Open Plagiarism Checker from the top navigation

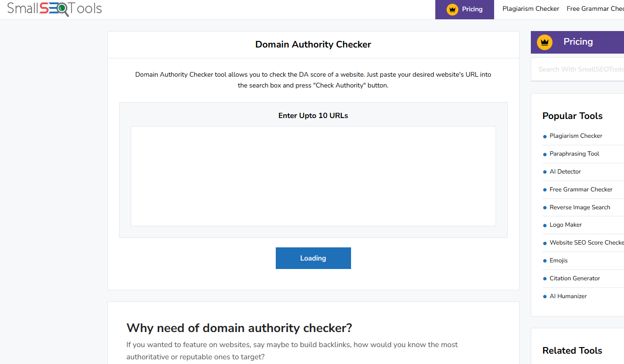pyautogui.click(x=530, y=8)
